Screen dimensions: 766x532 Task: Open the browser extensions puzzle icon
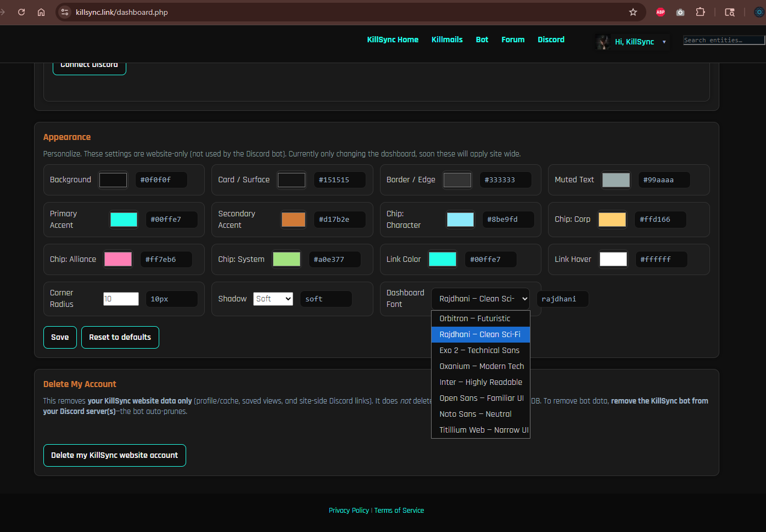[x=700, y=12]
